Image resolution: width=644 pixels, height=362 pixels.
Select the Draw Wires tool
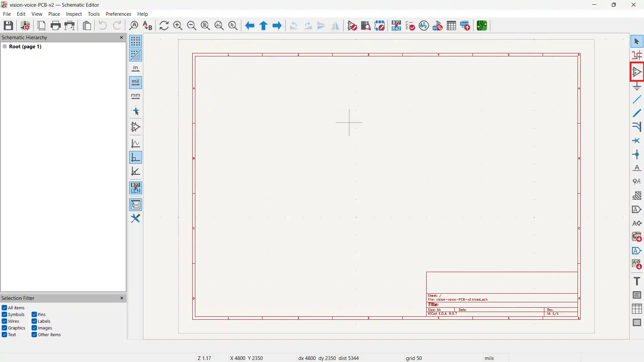[x=637, y=100]
